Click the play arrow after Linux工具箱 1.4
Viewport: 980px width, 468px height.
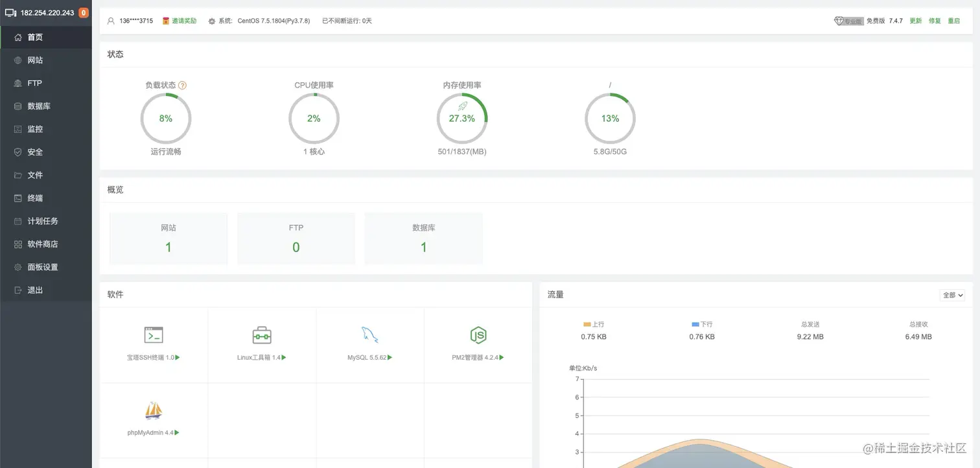[284, 357]
